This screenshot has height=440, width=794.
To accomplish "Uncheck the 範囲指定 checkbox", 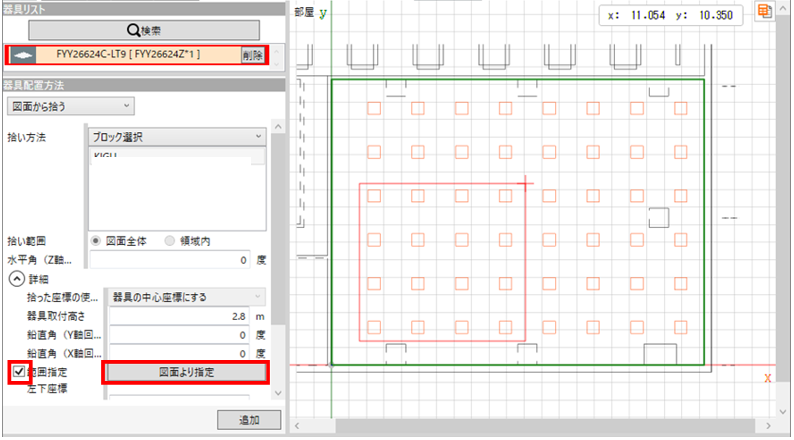I will pyautogui.click(x=15, y=372).
